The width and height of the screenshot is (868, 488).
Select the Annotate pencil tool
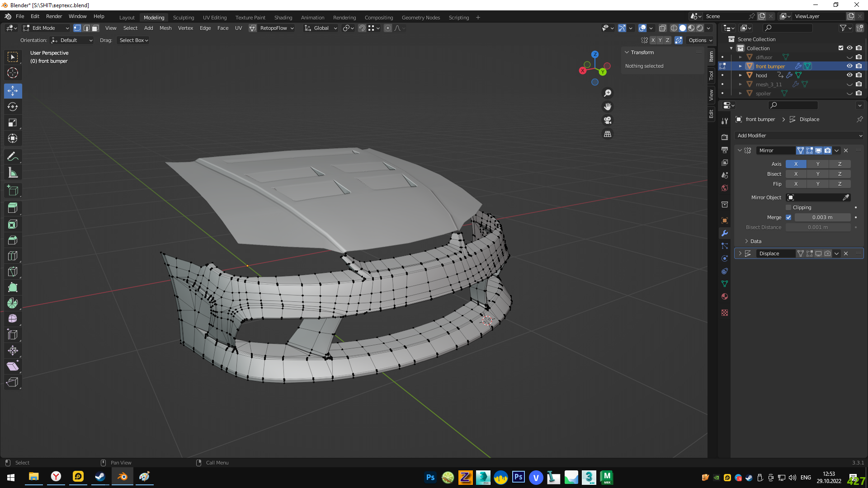[x=13, y=156]
